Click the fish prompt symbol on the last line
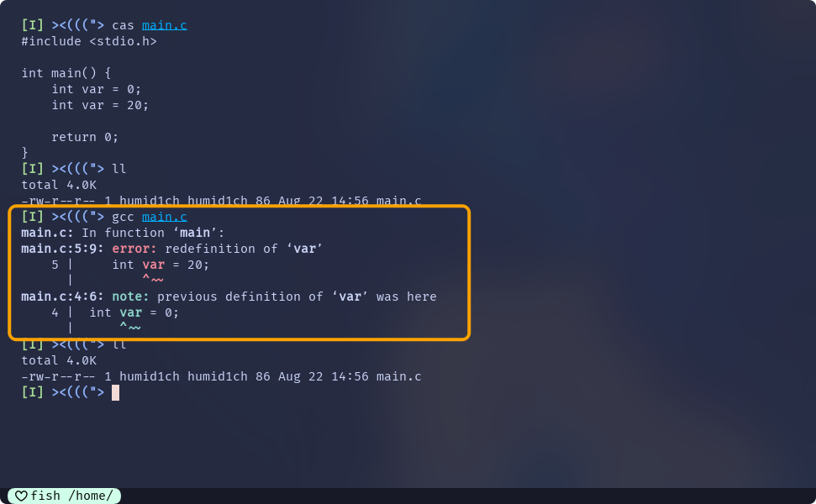 click(x=78, y=392)
